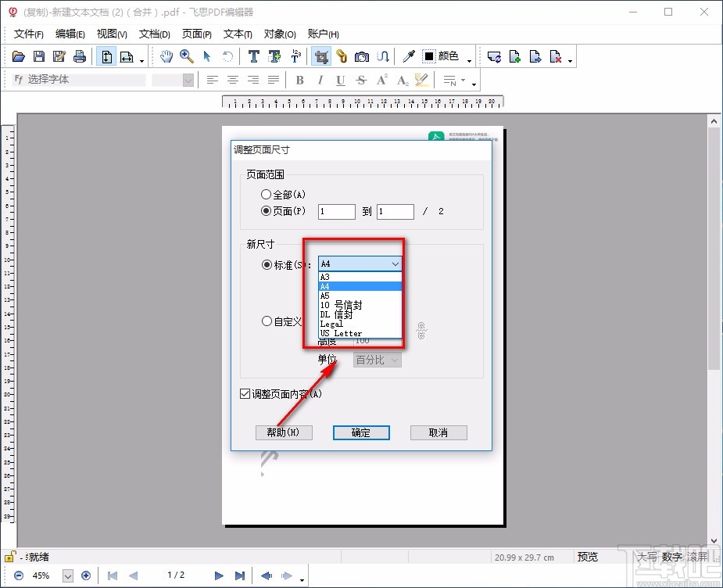
Task: Open the standard paper size dropdown
Action: 395,264
